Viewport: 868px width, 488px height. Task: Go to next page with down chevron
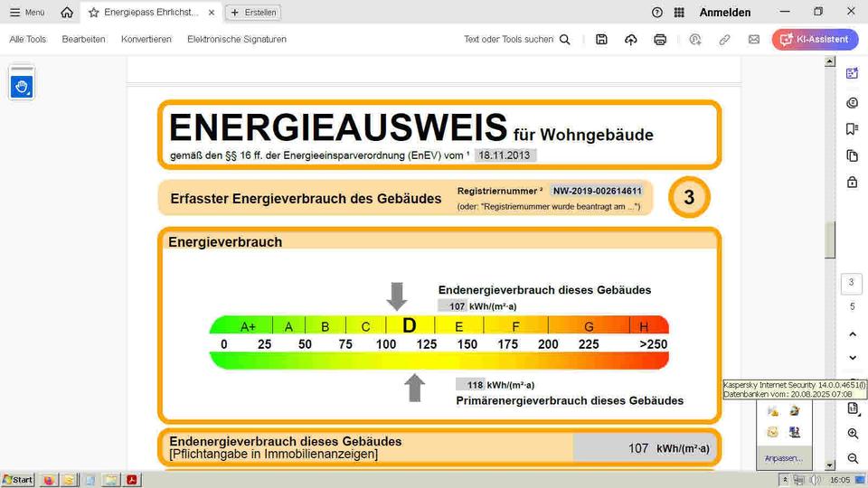pyautogui.click(x=852, y=358)
